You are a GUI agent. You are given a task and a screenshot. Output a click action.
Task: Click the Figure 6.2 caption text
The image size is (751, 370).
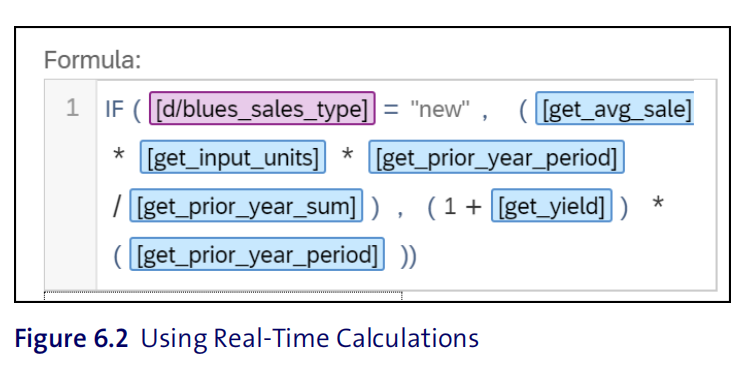247,338
